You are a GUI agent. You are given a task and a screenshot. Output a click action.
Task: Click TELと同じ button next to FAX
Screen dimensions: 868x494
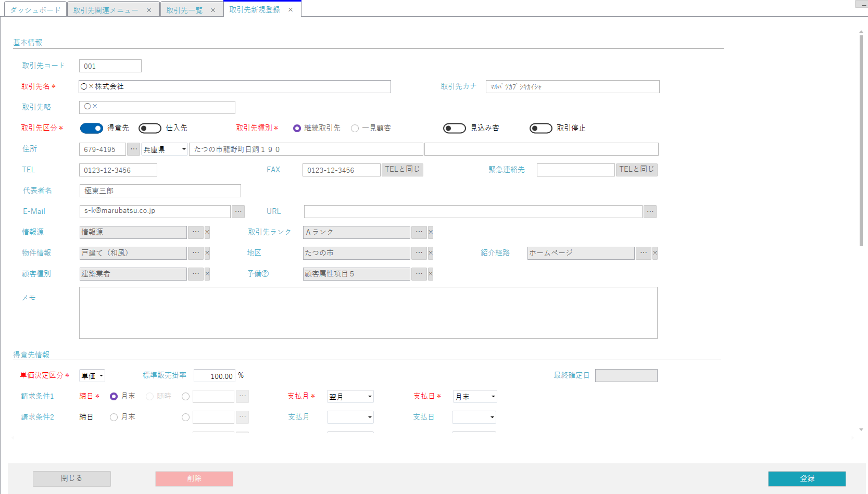point(402,170)
